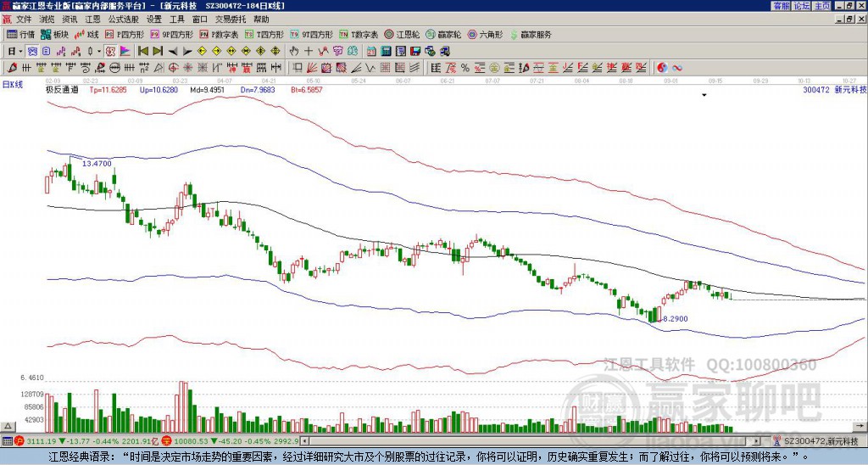Click the 300472 新元科技 stock label

834,89
